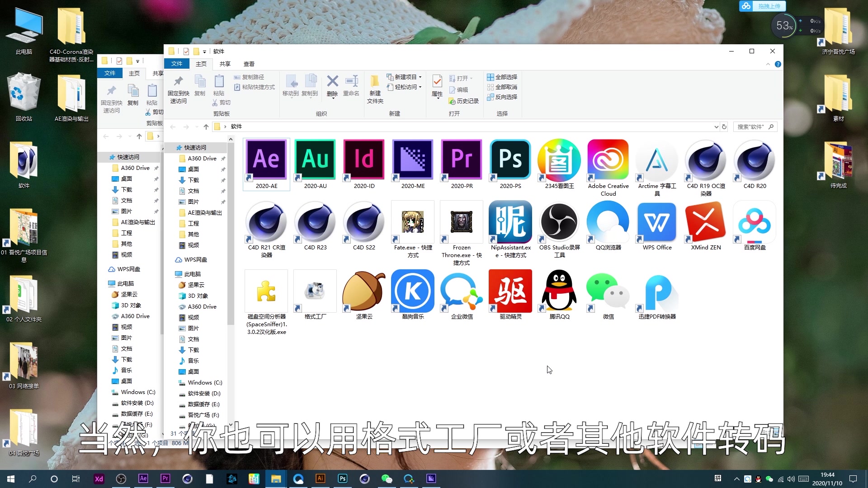
Task: Click the 删除 delete ribbon button
Action: tap(332, 86)
